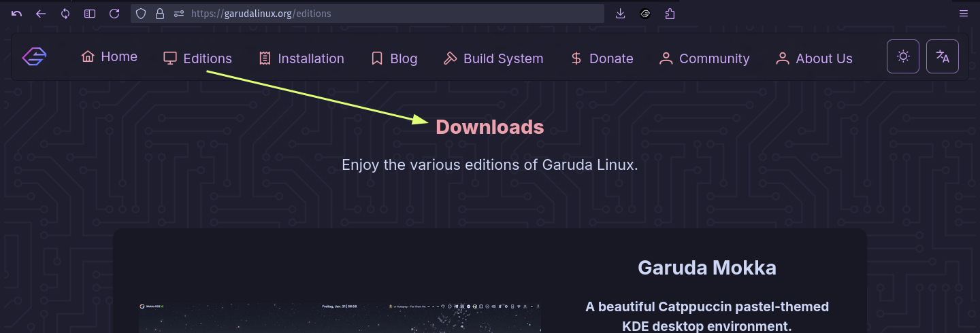The width and height of the screenshot is (980, 333).
Task: Open the Home nav link
Action: point(110,57)
